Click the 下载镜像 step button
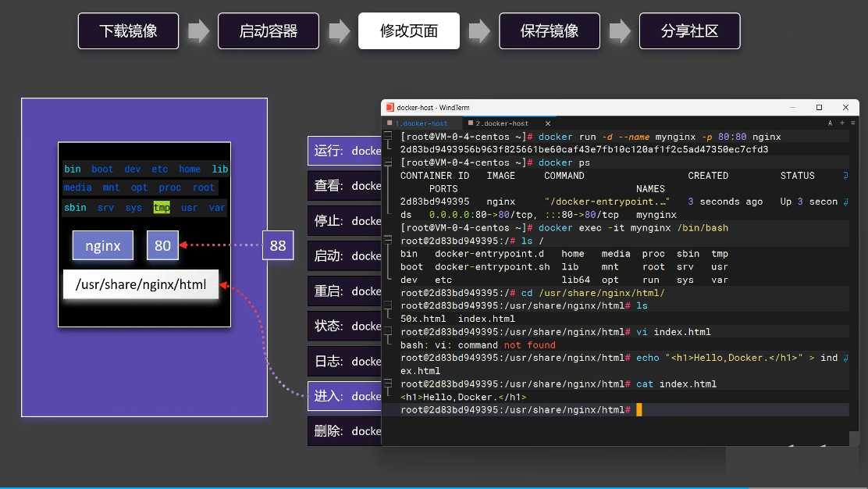The image size is (868, 489). click(128, 31)
